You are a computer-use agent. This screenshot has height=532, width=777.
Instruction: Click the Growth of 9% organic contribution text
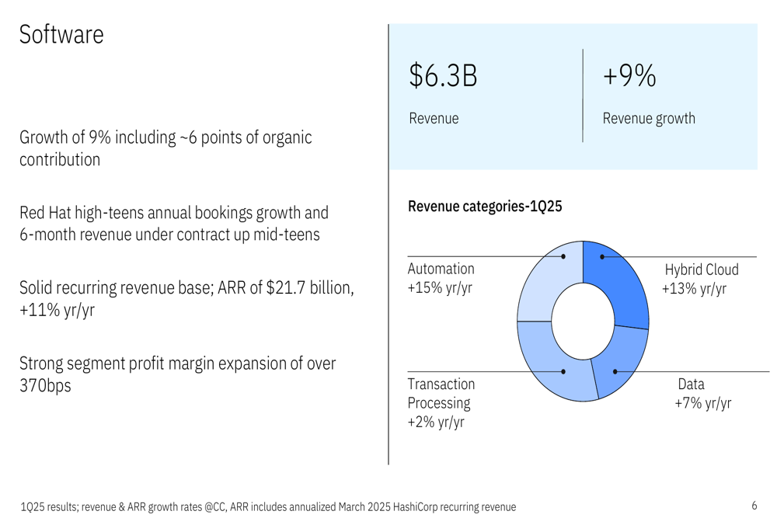pyautogui.click(x=166, y=148)
